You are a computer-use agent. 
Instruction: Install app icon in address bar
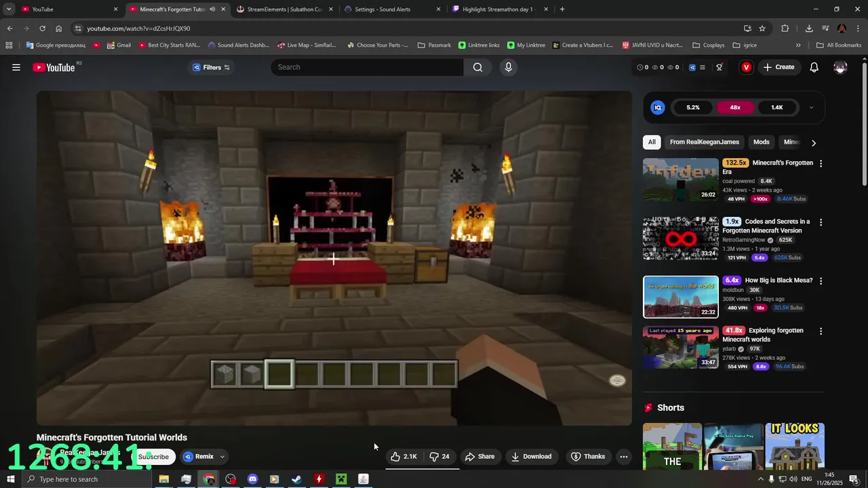[747, 28]
